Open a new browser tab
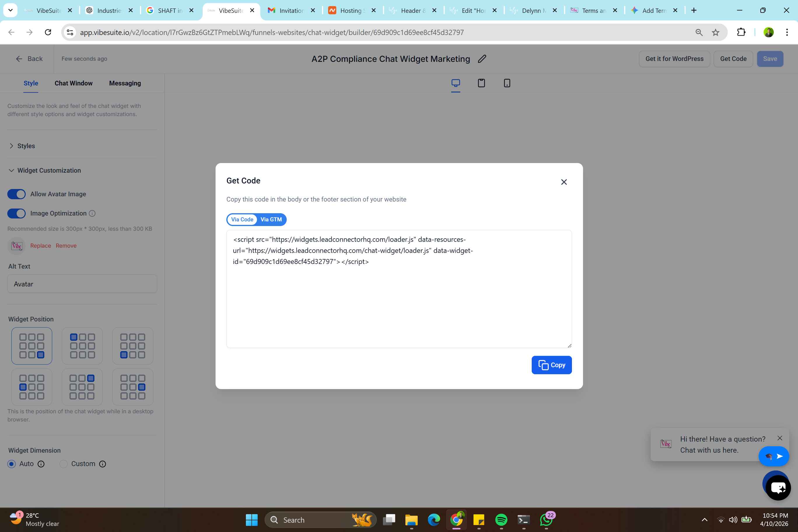This screenshot has width=798, height=532. [x=694, y=10]
